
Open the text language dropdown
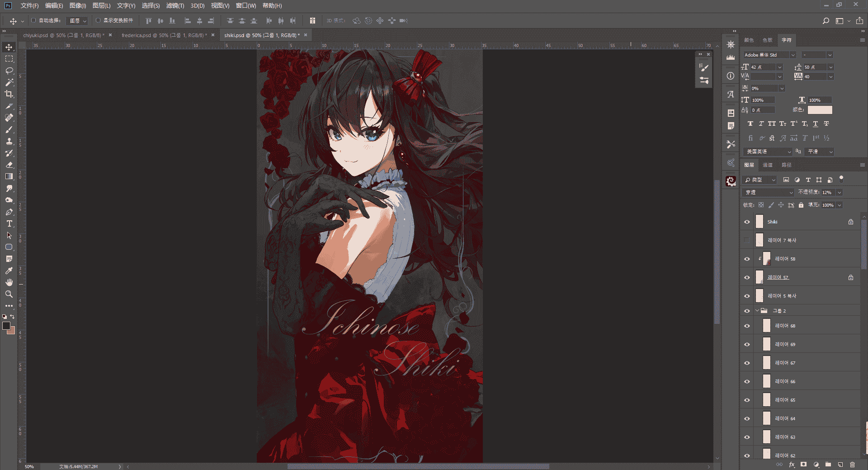768,152
